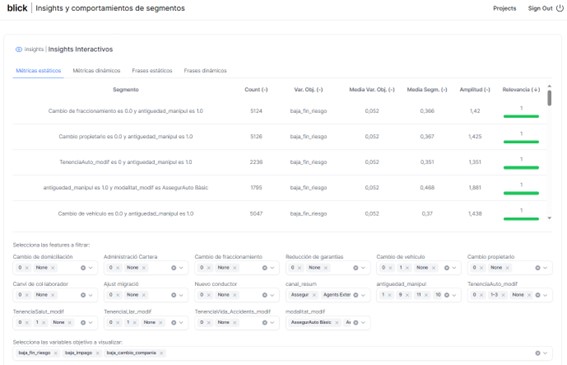Viewport: 567px width, 365px height.
Task: Click segment 'Cambio de vehículo es 0.0 y antiguedad_manipul es 1.0'
Action: point(125,213)
